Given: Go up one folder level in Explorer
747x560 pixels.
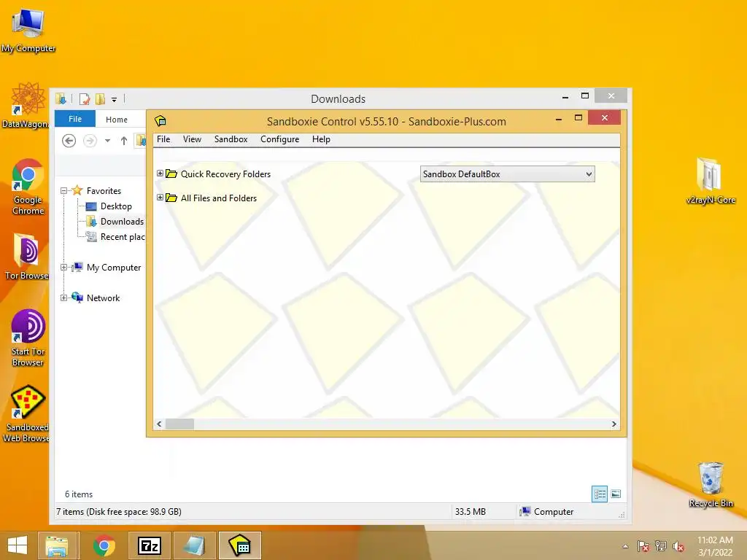Looking at the screenshot, I should pyautogui.click(x=124, y=141).
